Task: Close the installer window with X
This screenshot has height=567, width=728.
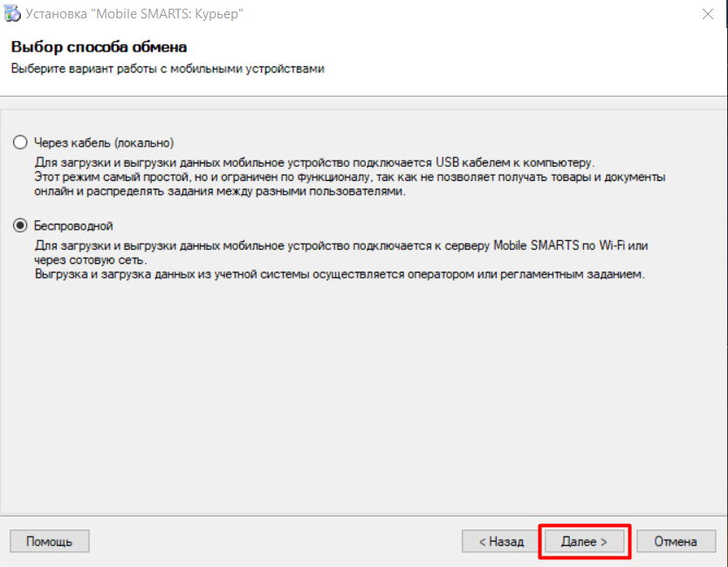Action: pos(708,14)
